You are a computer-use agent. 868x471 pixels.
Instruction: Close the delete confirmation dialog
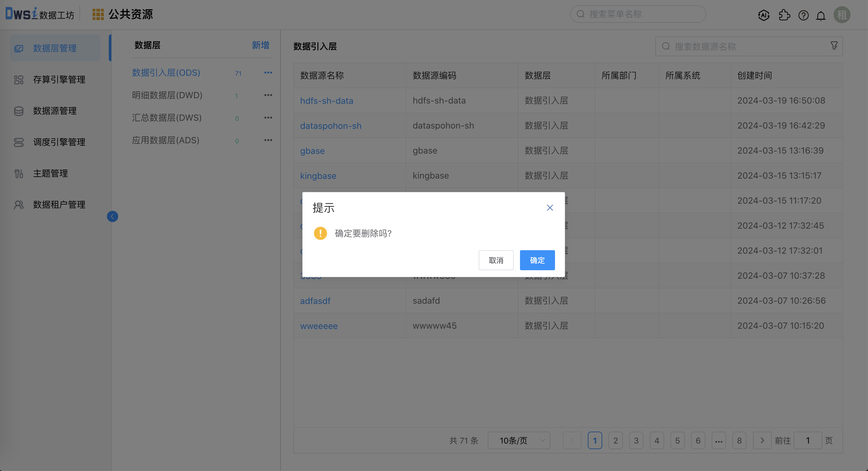coord(550,208)
